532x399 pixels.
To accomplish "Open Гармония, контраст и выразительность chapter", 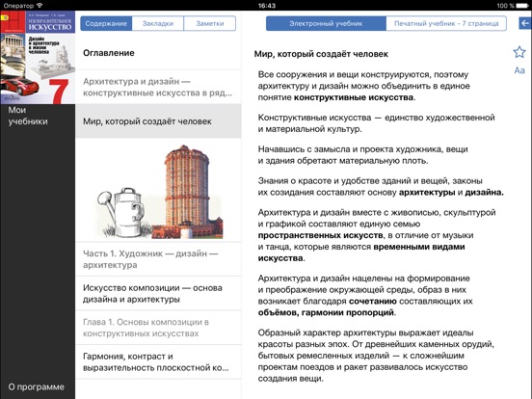I will [x=158, y=362].
